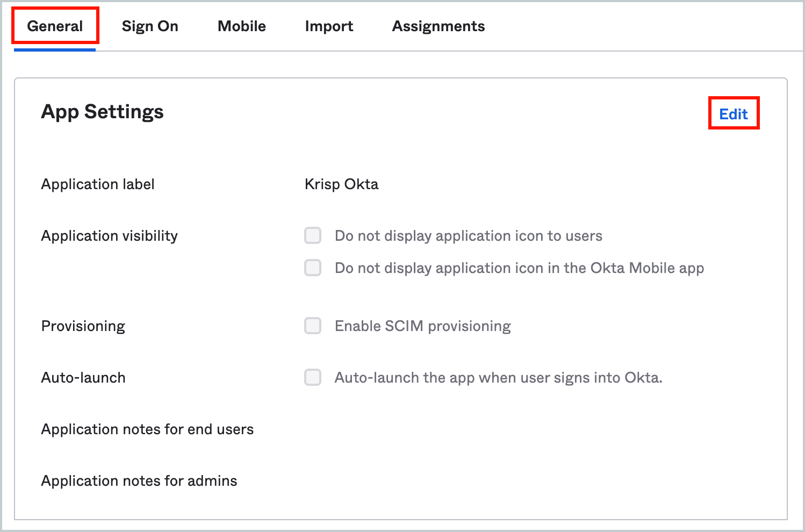Enable the SCIM provisioning checkbox

pyautogui.click(x=313, y=326)
